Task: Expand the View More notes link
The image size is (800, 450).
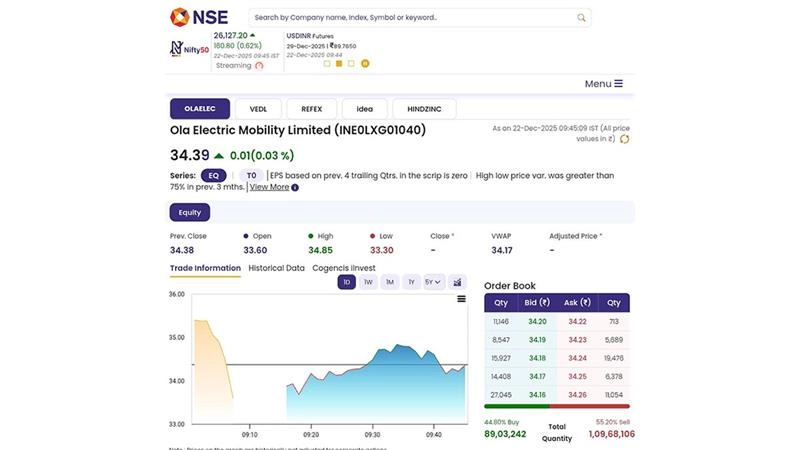Action: [269, 187]
